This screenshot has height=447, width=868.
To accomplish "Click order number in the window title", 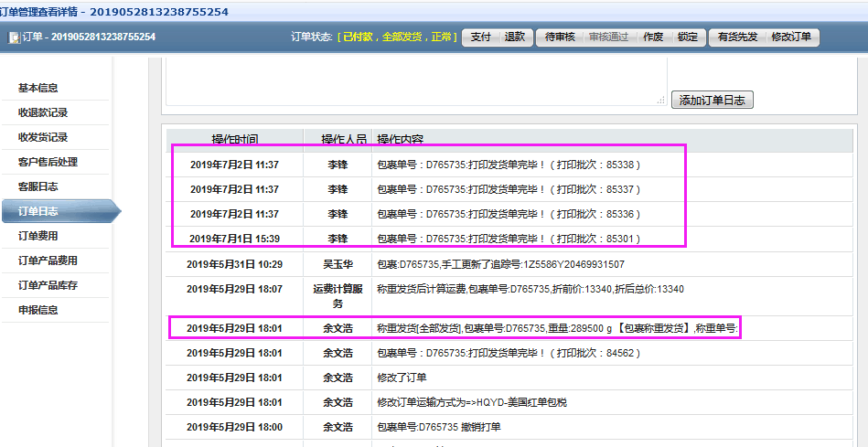I will click(x=158, y=12).
